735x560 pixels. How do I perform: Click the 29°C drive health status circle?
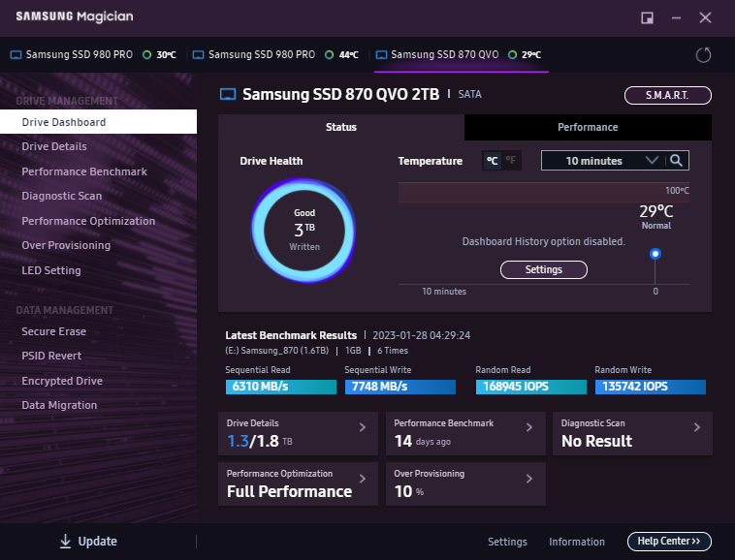coord(512,55)
